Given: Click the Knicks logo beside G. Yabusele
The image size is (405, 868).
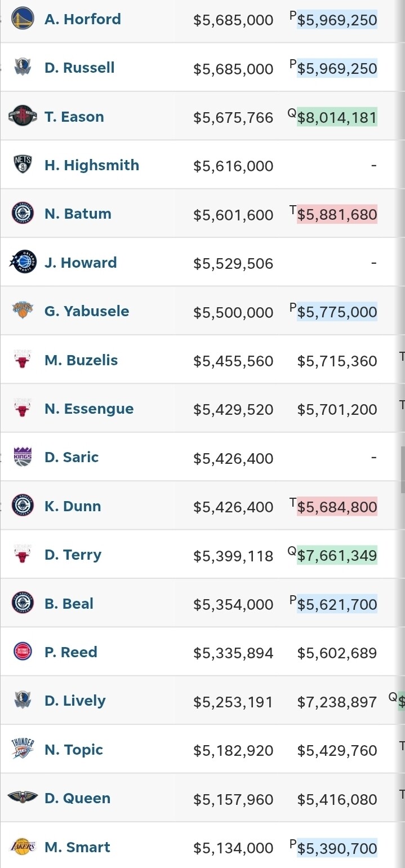Looking at the screenshot, I should [23, 311].
